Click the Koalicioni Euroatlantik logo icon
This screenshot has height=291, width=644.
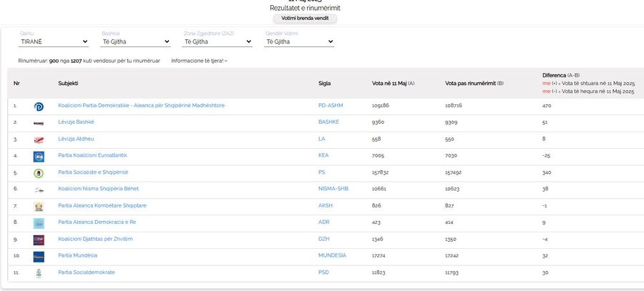(x=39, y=157)
